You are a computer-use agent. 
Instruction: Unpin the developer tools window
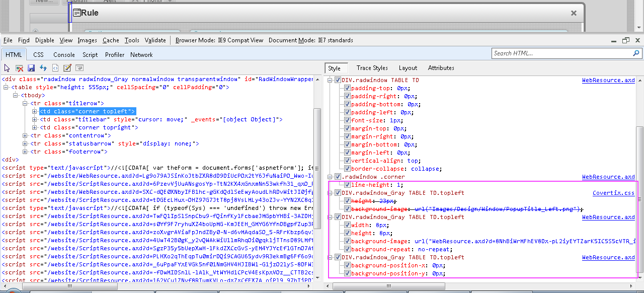coord(626,40)
